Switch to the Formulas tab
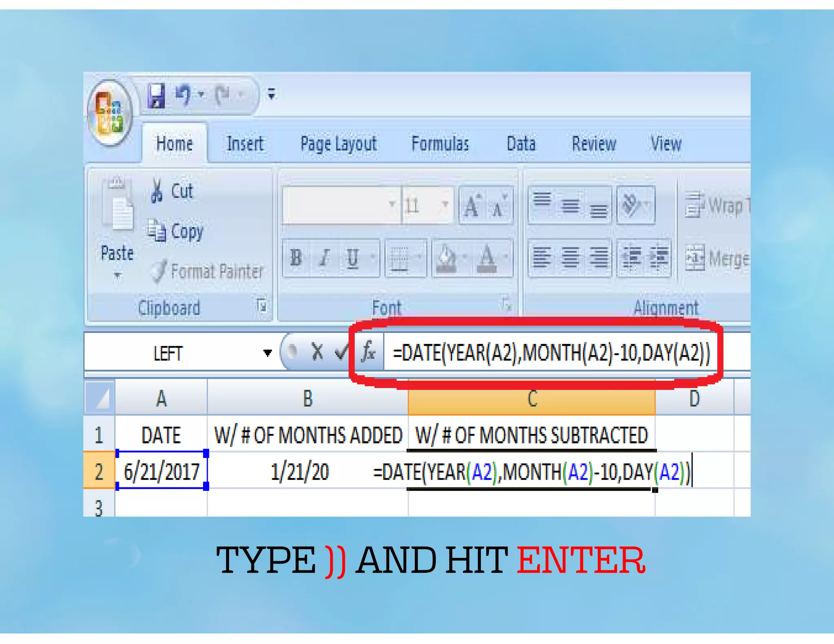 pyautogui.click(x=440, y=144)
